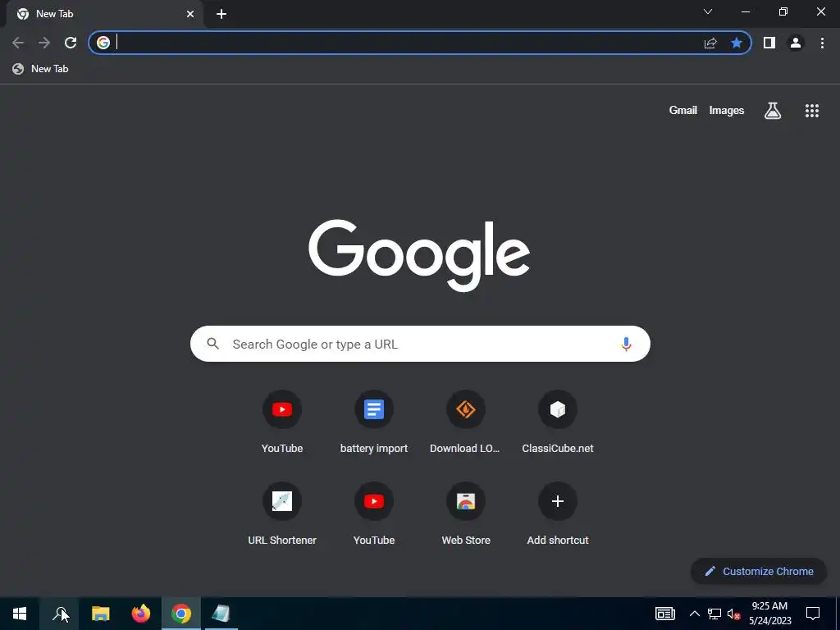The width and height of the screenshot is (840, 630).
Task: Click the muted volume tray icon
Action: pyautogui.click(x=733, y=614)
